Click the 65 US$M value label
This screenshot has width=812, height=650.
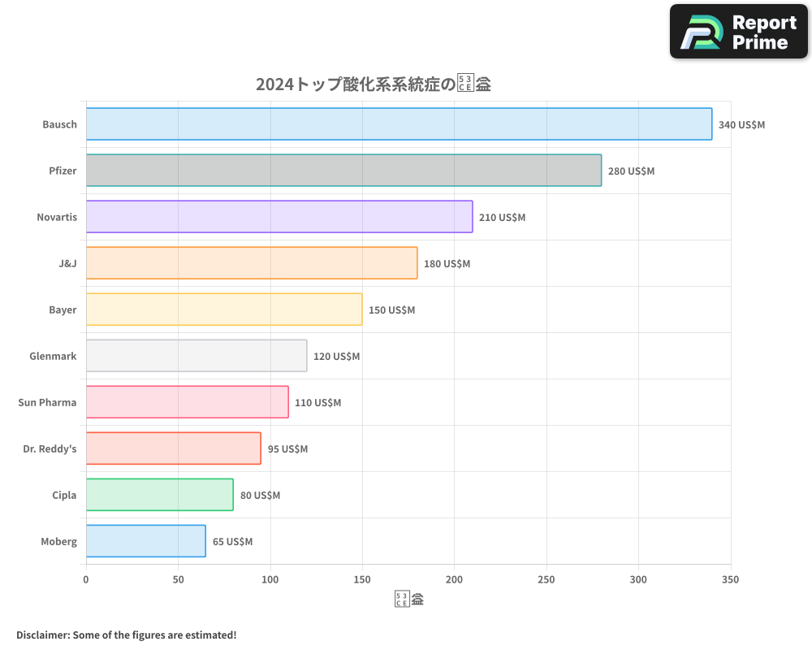click(232, 541)
